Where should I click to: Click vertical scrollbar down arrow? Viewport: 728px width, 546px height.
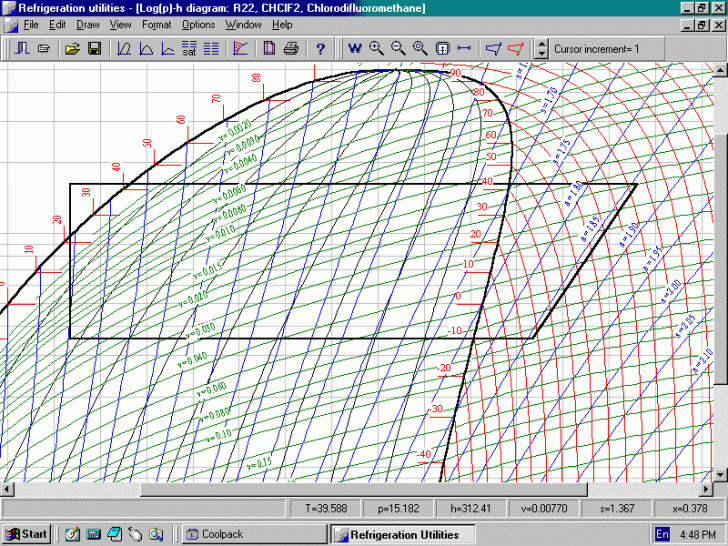720,475
